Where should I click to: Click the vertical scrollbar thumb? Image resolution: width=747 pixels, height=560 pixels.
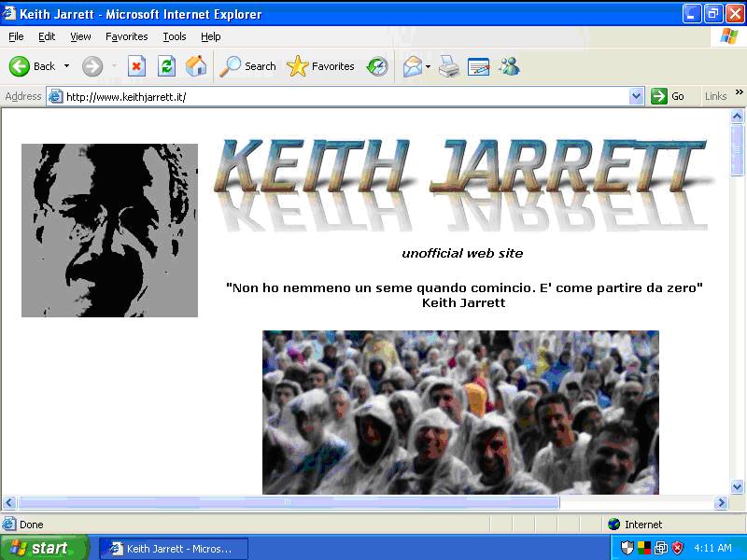click(737, 150)
